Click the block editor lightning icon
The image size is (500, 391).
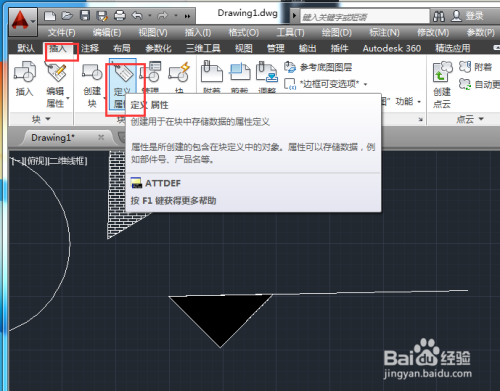(x=179, y=71)
